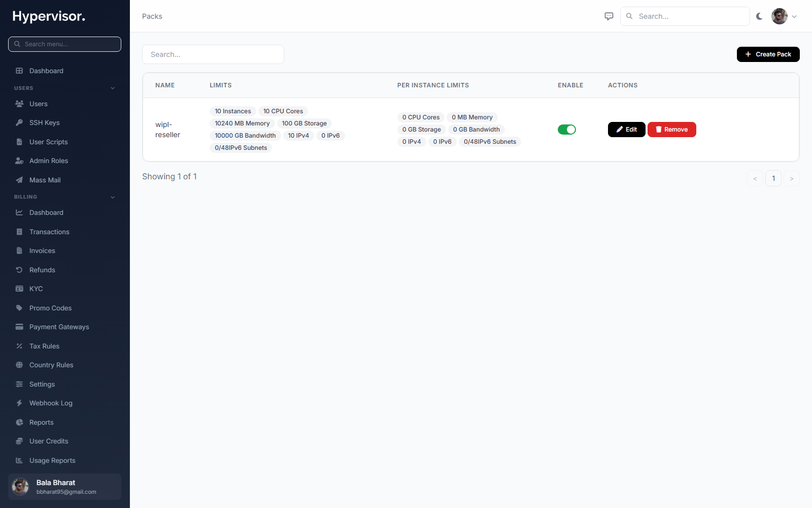Image resolution: width=812 pixels, height=508 pixels.
Task: Open the feedback chat bubble icon
Action: click(609, 16)
